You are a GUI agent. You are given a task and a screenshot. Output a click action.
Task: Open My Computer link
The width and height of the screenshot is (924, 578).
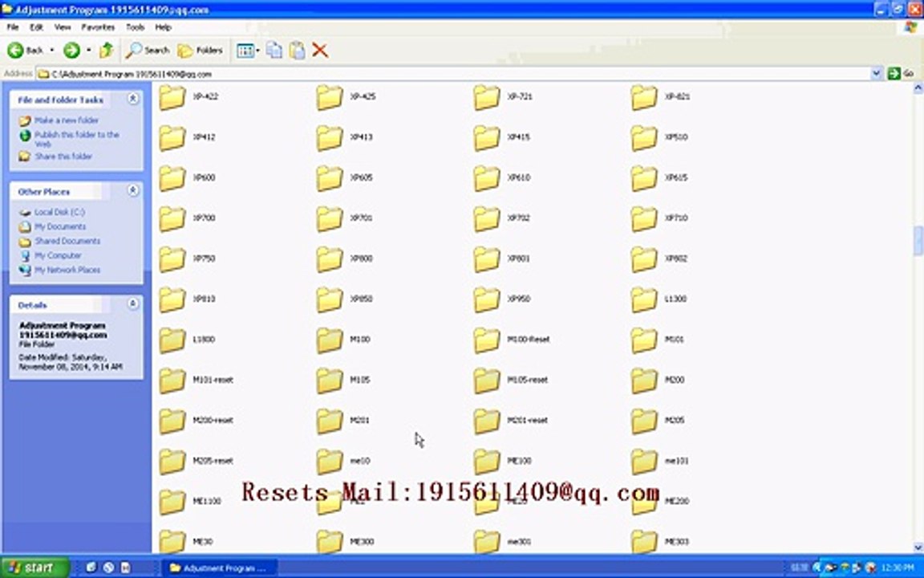pos(58,255)
